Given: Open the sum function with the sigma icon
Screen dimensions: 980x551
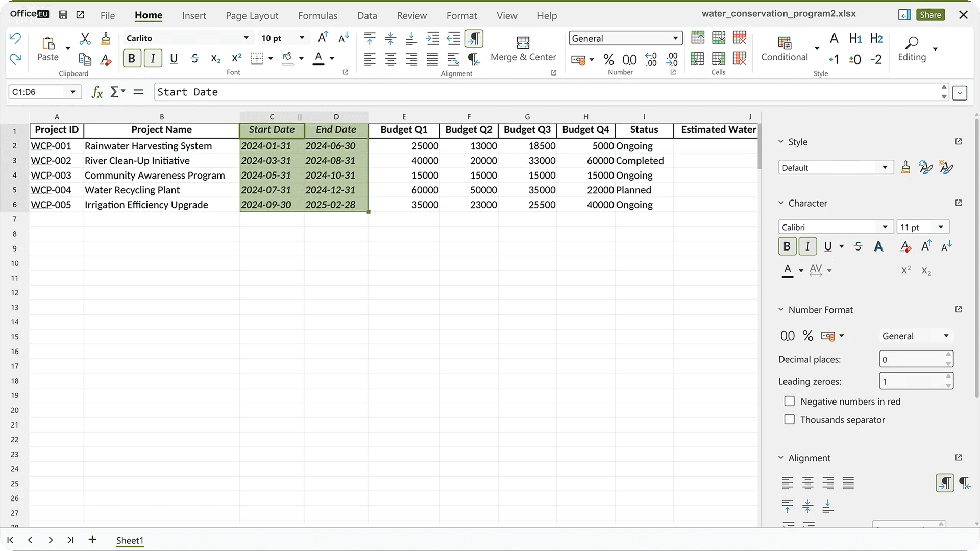Looking at the screenshot, I should click(115, 92).
